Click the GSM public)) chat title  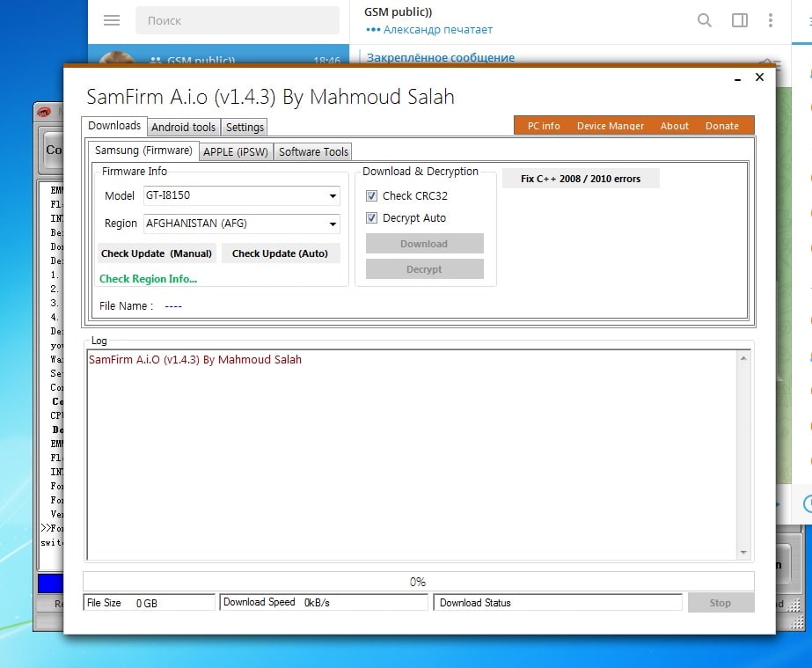pyautogui.click(x=398, y=11)
